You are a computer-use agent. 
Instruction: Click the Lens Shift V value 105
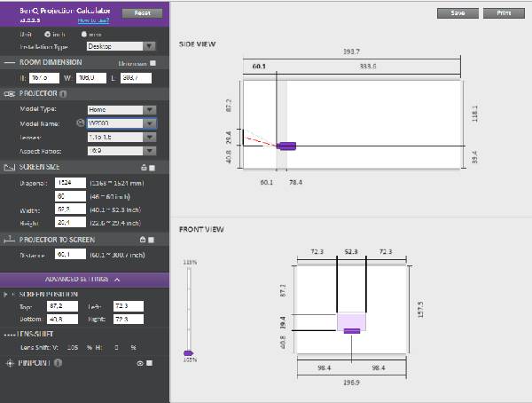point(73,348)
